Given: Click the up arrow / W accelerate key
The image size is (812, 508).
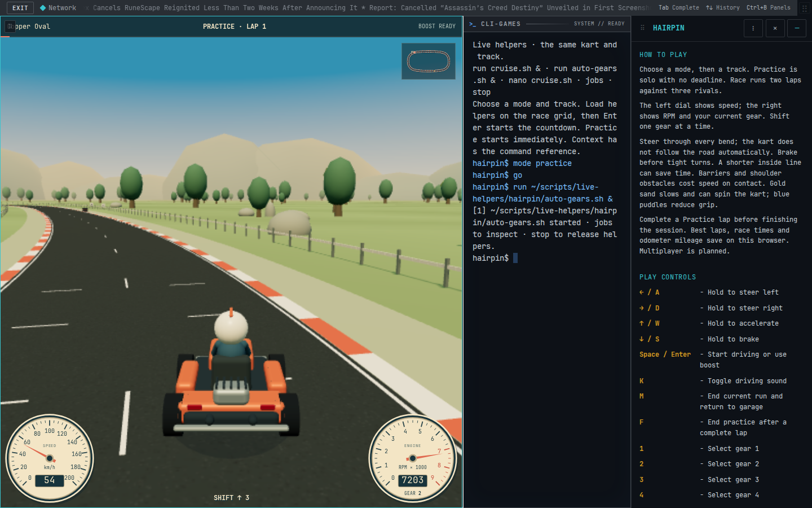Looking at the screenshot, I should (x=649, y=323).
